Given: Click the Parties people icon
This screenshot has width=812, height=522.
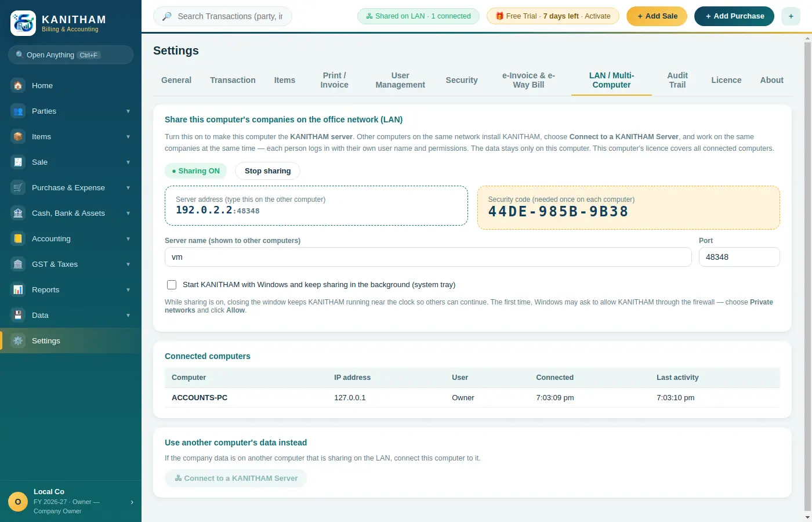Looking at the screenshot, I should coord(18,111).
